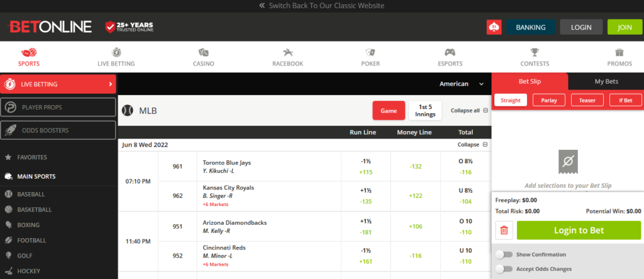The height and width of the screenshot is (279, 644).
Task: Pick over 8½ total at -116
Action: [x=466, y=167]
